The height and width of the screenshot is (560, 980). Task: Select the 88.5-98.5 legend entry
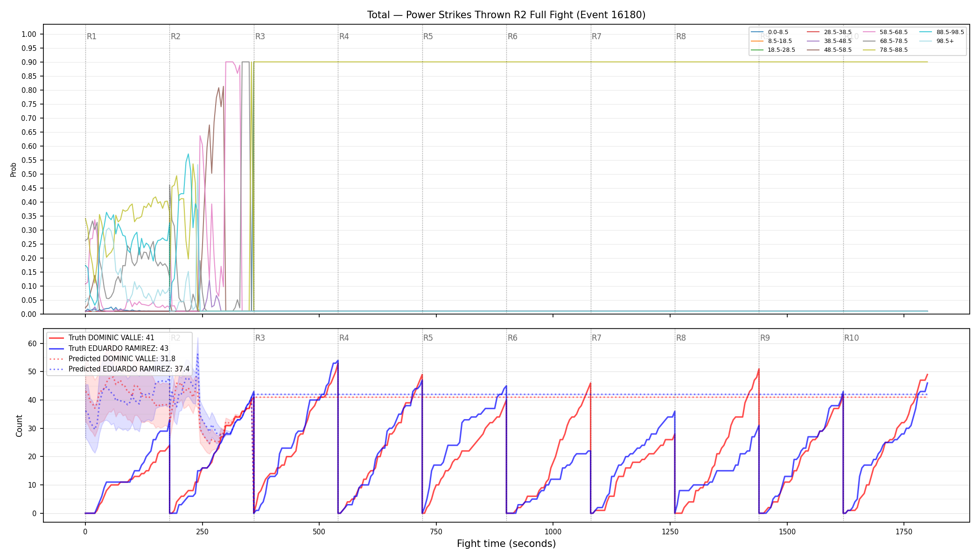pos(942,32)
